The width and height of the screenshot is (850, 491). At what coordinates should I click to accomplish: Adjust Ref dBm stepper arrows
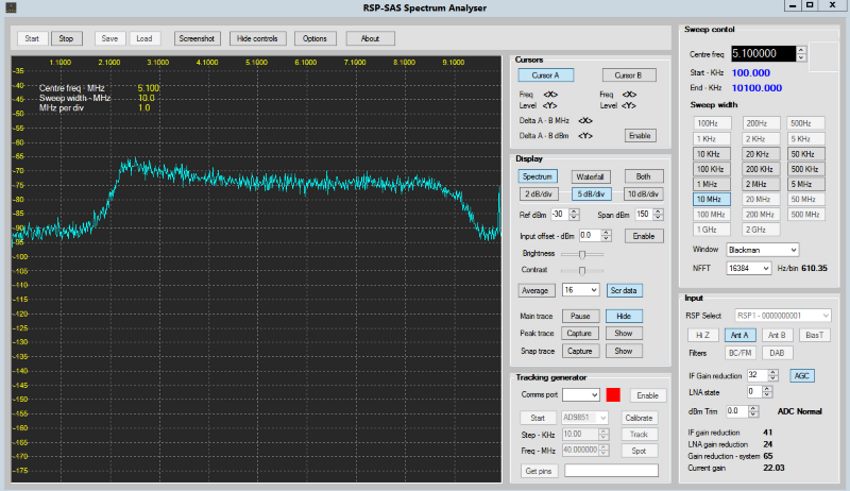pos(574,215)
